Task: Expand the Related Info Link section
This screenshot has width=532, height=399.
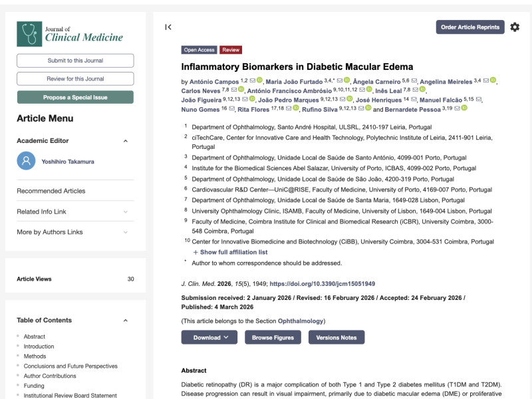Action: (125, 212)
